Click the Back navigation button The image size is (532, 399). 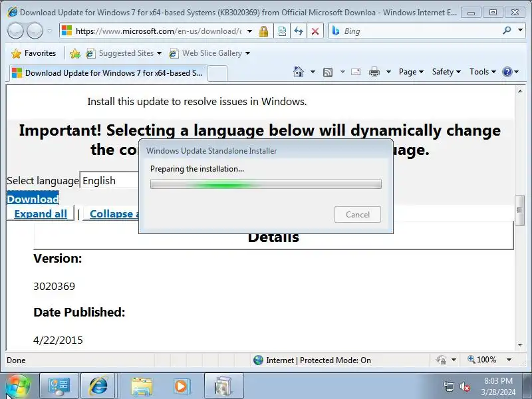pos(15,31)
